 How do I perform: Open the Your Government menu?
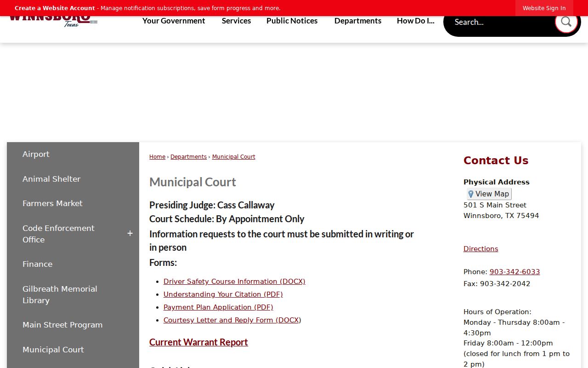tap(174, 21)
